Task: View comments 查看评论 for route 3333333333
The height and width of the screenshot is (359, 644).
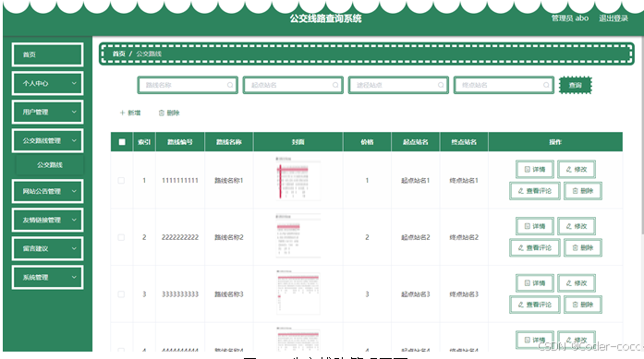Action: pyautogui.click(x=535, y=305)
